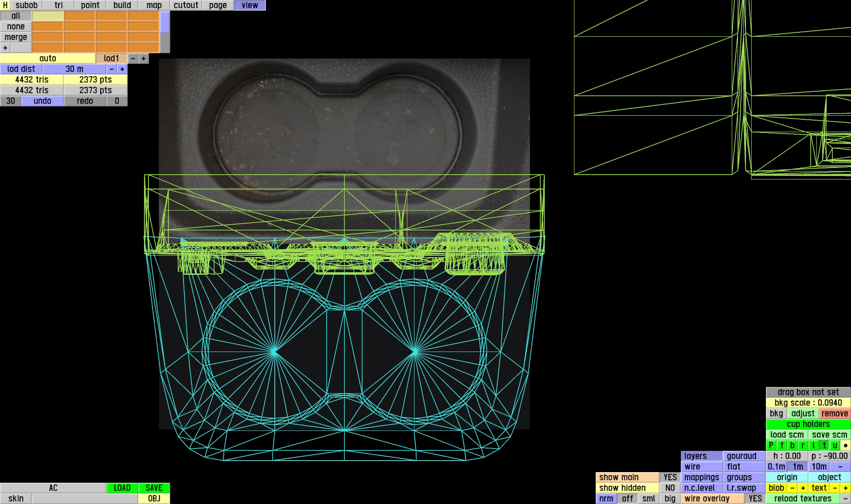
Task: Click the green SAVE button
Action: [x=154, y=488]
